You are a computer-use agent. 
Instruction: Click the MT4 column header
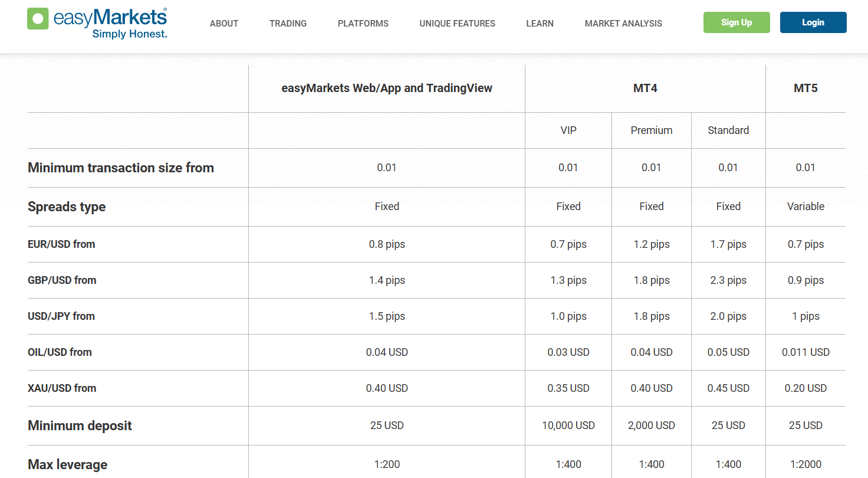point(645,89)
